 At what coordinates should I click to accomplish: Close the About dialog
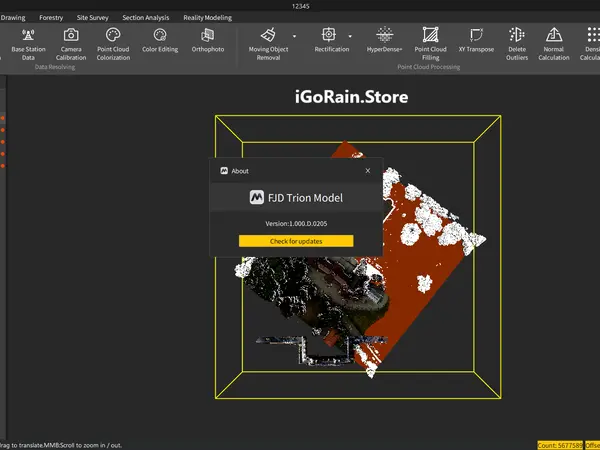click(368, 171)
